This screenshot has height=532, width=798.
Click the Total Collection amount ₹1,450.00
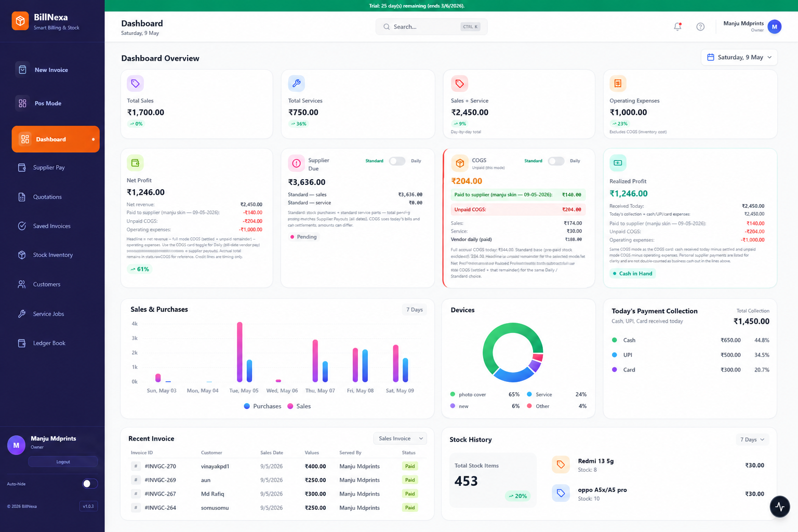[751, 322]
